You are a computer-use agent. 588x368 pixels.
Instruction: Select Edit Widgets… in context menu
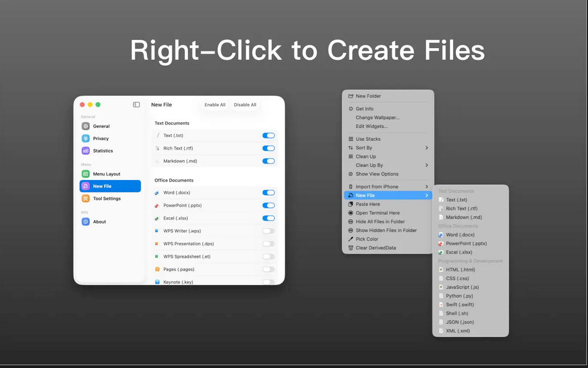[x=372, y=126]
